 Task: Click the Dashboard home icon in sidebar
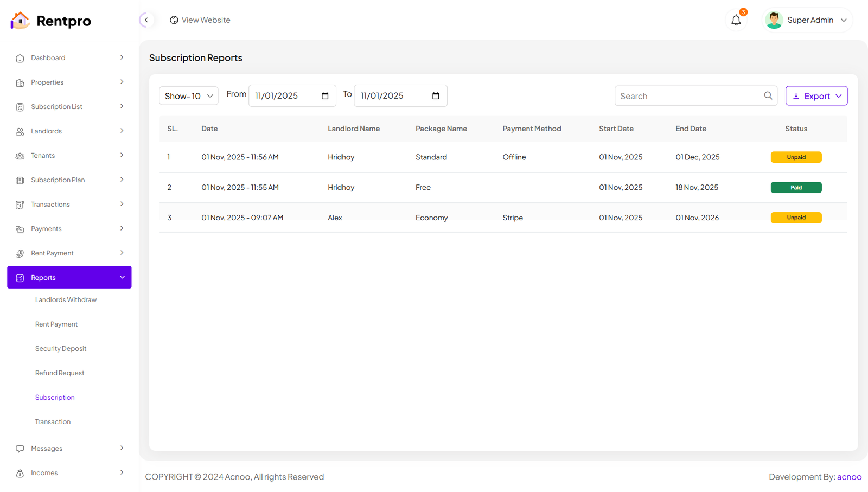pos(20,59)
